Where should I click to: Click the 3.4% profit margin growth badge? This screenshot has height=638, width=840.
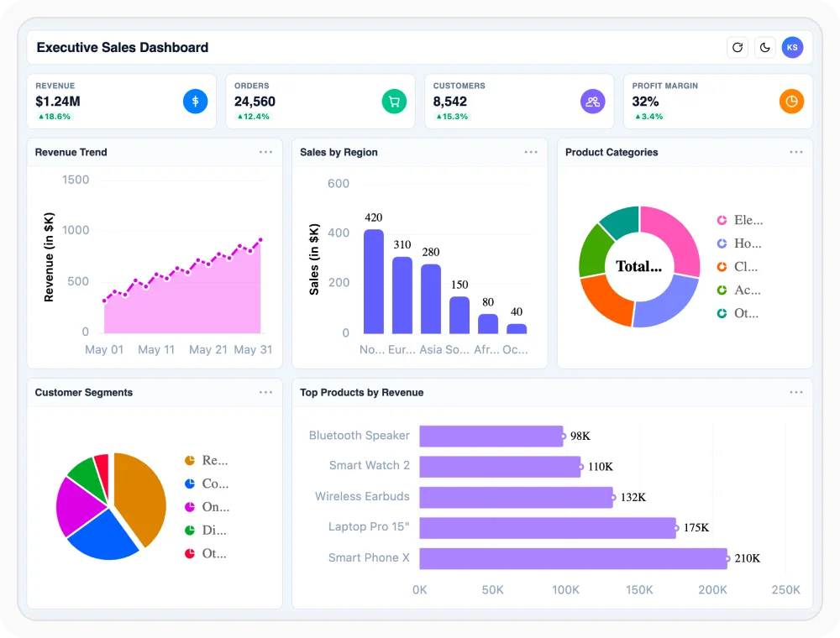pyautogui.click(x=648, y=116)
